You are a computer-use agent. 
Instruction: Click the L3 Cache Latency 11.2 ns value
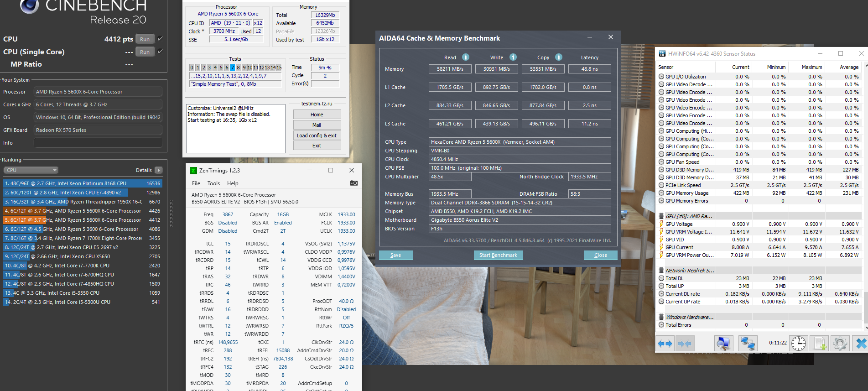coord(590,124)
